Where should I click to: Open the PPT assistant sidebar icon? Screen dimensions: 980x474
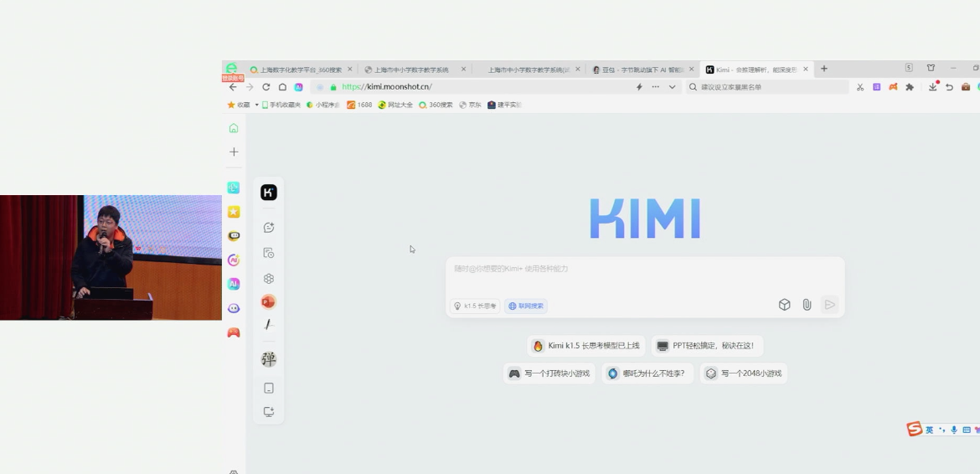pyautogui.click(x=269, y=301)
